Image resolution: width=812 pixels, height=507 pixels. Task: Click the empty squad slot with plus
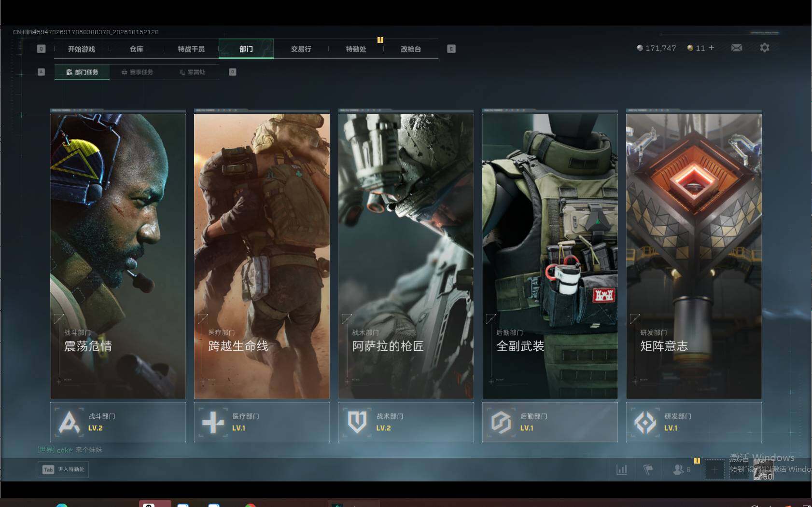click(714, 469)
